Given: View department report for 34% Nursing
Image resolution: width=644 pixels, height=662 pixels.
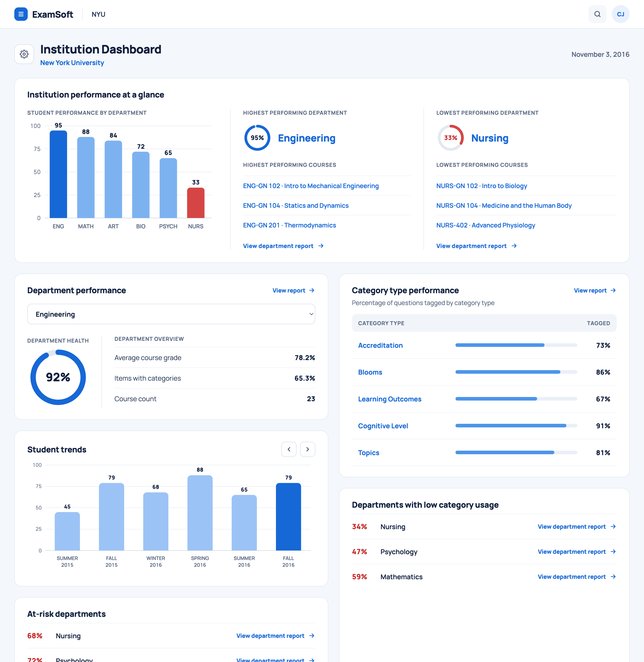Looking at the screenshot, I should (x=577, y=527).
